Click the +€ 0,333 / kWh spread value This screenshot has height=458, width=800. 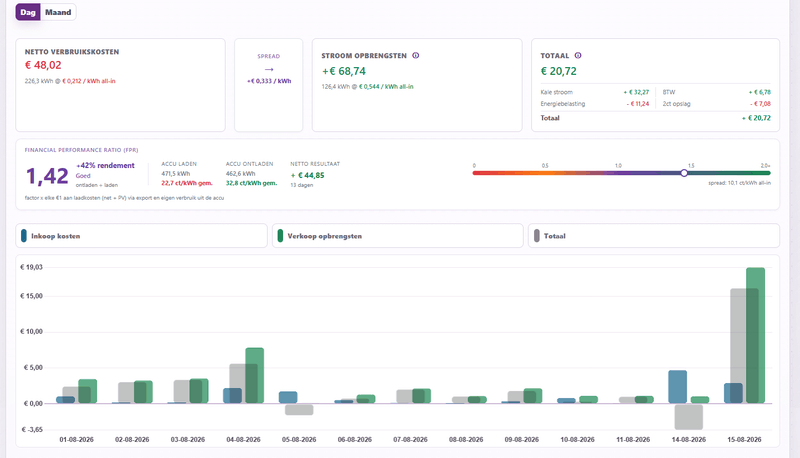[x=269, y=81]
